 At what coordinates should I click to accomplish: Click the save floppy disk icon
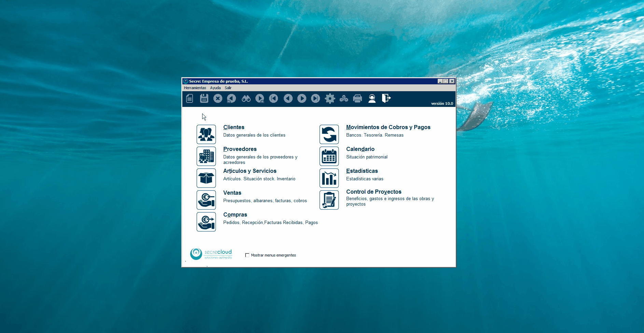point(204,98)
